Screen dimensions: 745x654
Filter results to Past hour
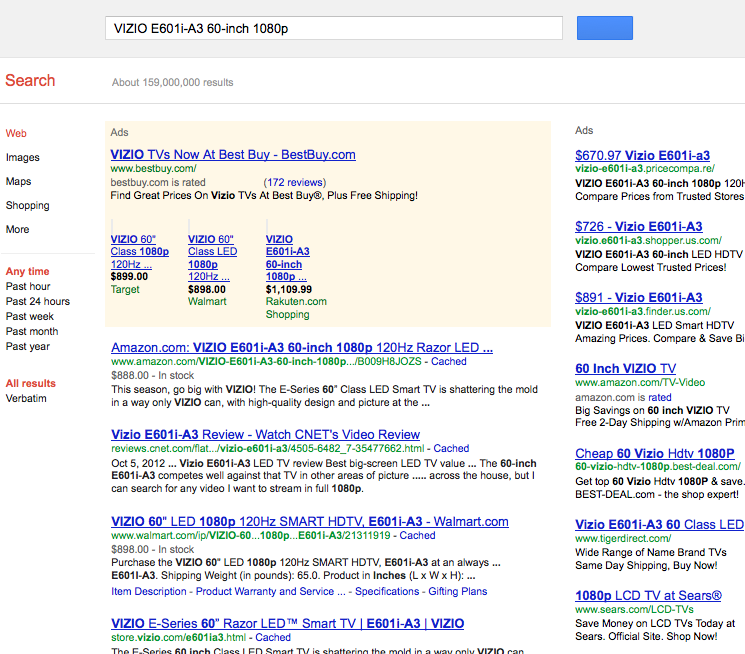tap(28, 287)
